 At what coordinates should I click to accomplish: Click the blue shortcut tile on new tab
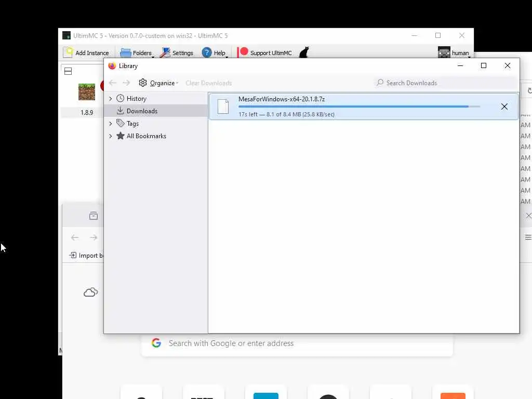click(266, 395)
